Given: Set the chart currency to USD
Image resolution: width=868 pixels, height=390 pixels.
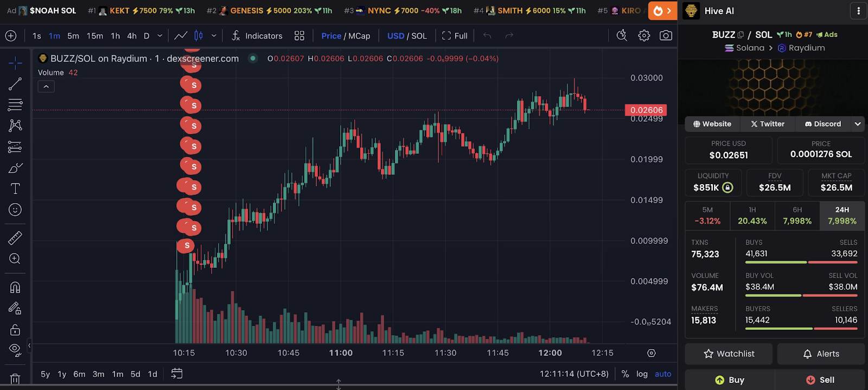Looking at the screenshot, I should tap(395, 36).
